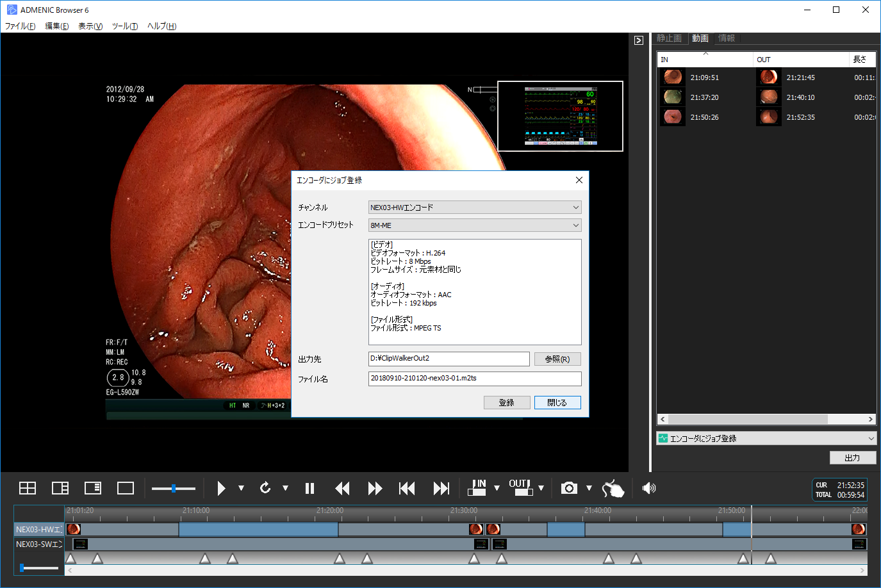
Task: Pause the video playback
Action: point(309,489)
